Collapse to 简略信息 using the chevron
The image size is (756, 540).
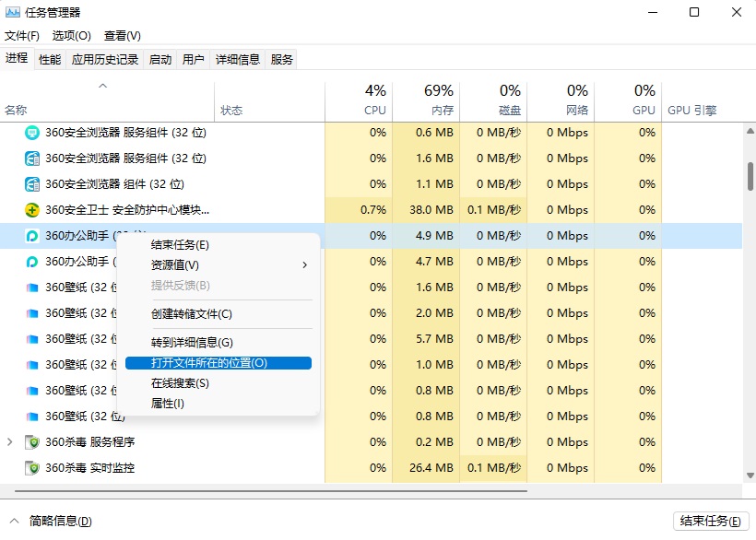[x=15, y=521]
